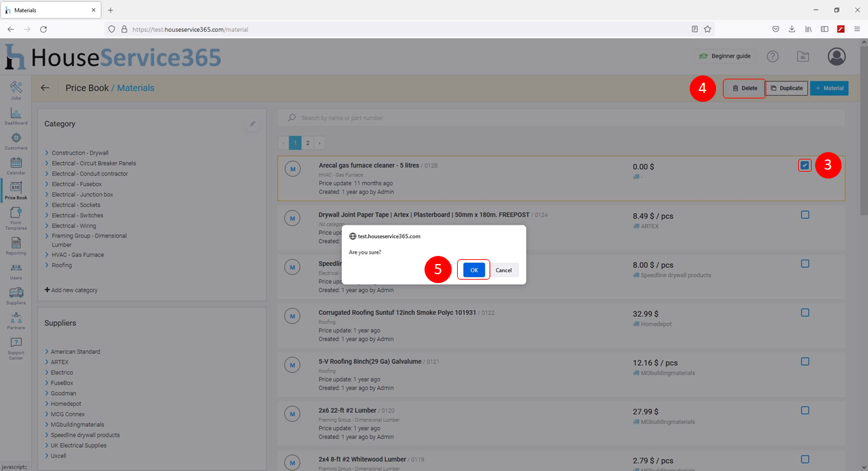
Task: Open Partners in the sidebar
Action: pyautogui.click(x=16, y=320)
